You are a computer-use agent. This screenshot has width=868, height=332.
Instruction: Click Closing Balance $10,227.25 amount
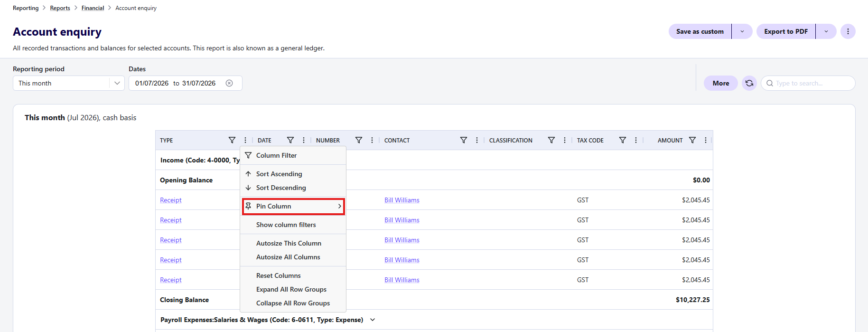click(x=693, y=300)
